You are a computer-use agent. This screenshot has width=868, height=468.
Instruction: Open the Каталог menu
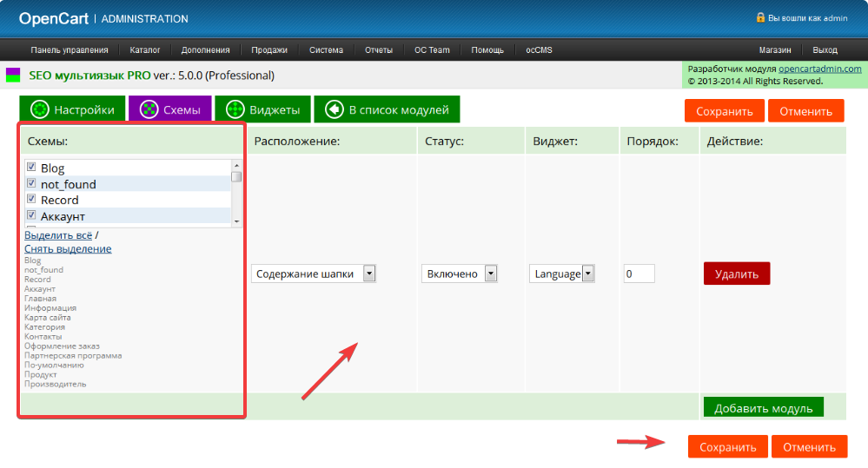(x=145, y=49)
